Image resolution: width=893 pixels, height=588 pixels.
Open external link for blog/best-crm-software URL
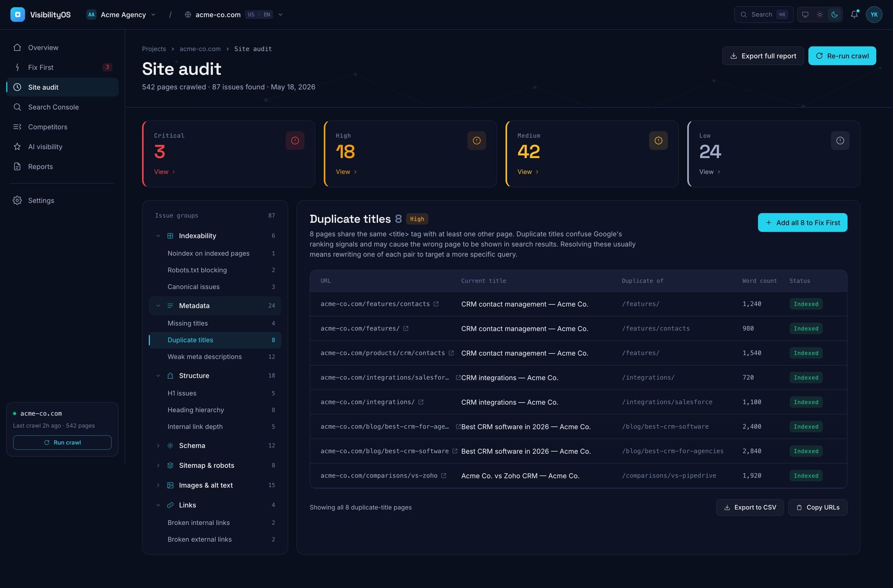(x=455, y=451)
